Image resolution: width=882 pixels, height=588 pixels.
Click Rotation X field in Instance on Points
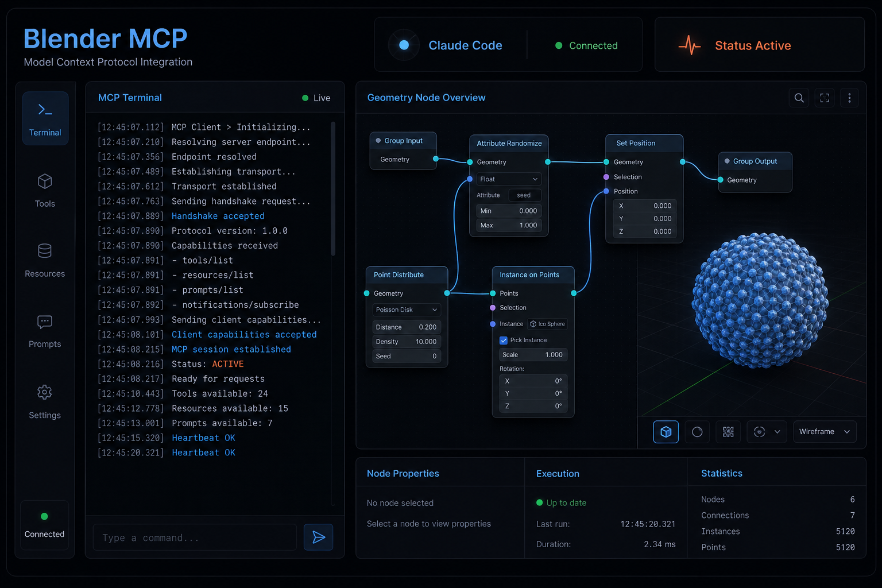coord(533,381)
